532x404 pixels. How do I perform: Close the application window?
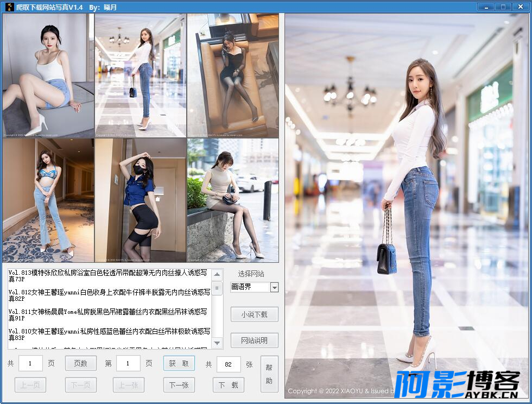521,7
